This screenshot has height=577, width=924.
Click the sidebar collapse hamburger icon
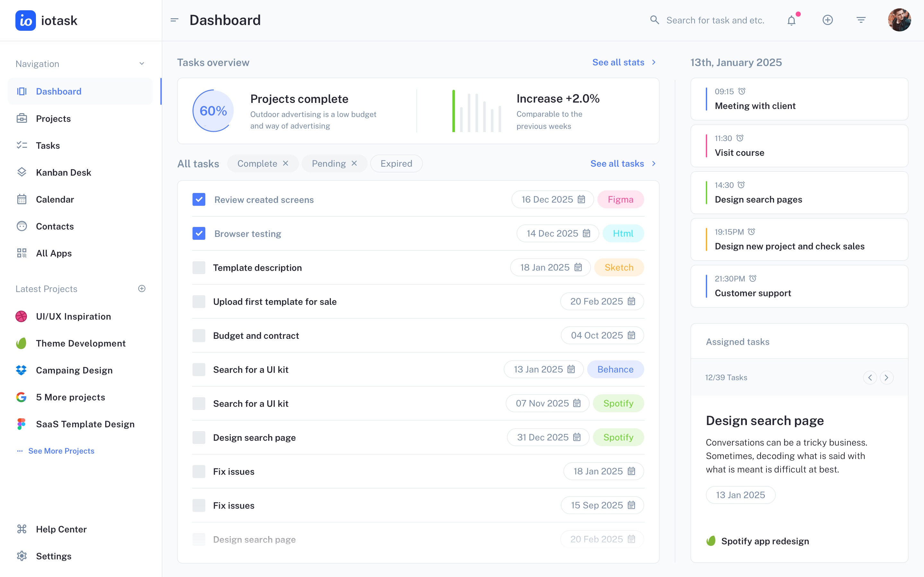(x=175, y=20)
